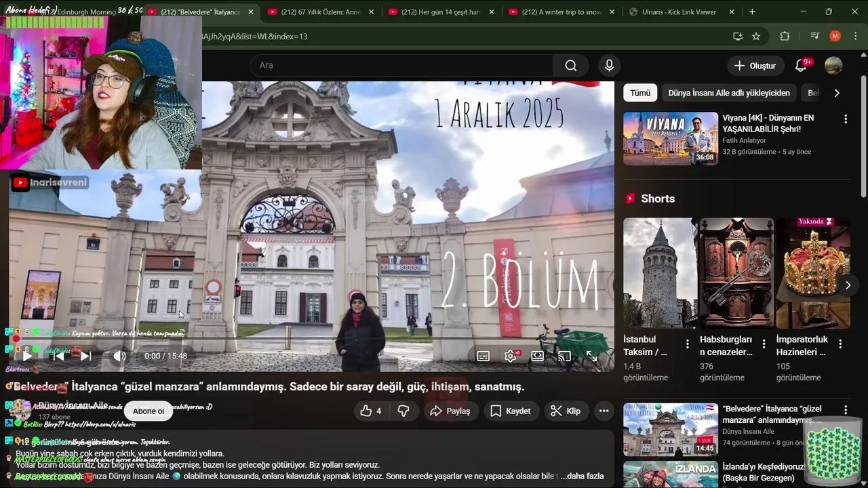
Task: Open options for the 14:45 Belvedere video
Action: (x=845, y=410)
